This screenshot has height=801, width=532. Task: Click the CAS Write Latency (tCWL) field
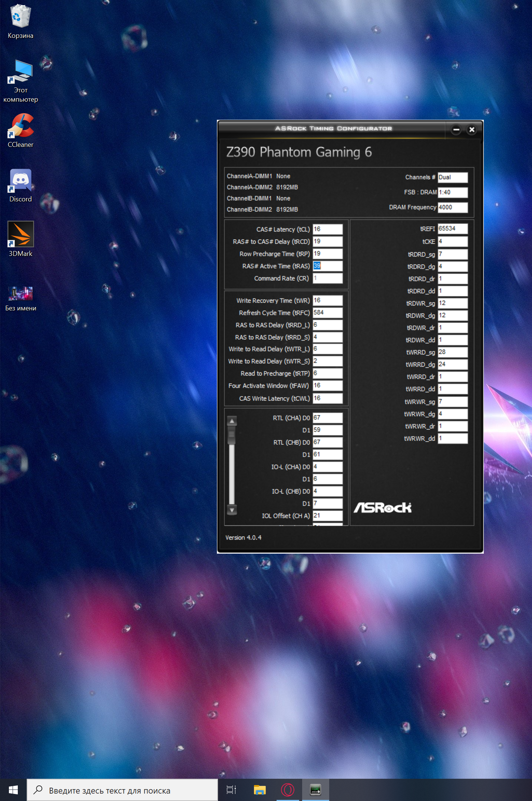coord(327,398)
